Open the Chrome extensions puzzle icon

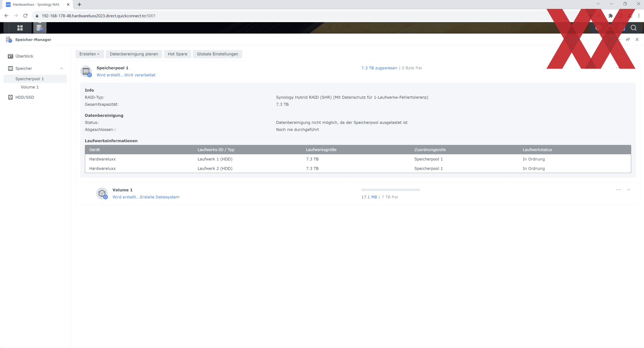coord(610,16)
